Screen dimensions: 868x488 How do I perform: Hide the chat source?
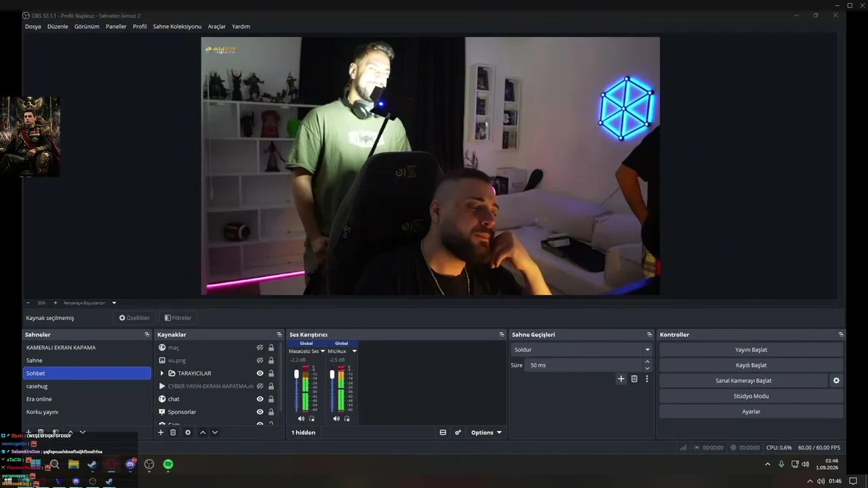coord(260,399)
